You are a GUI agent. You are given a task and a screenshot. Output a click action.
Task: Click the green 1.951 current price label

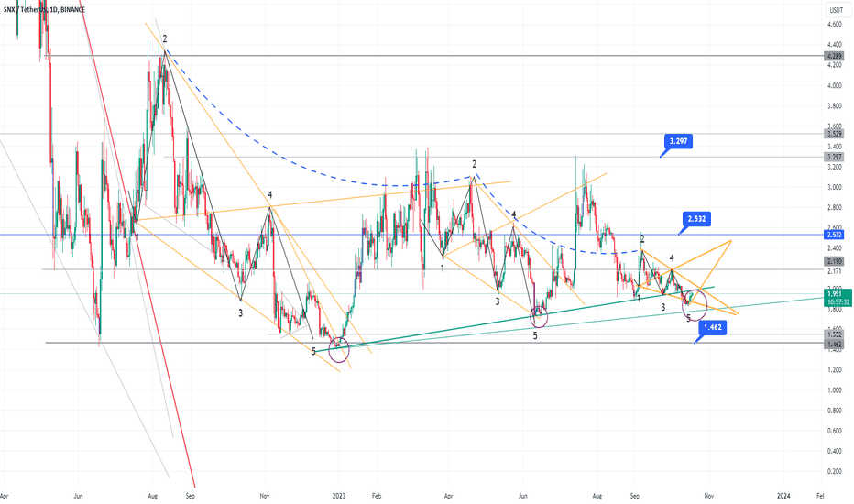[x=834, y=293]
